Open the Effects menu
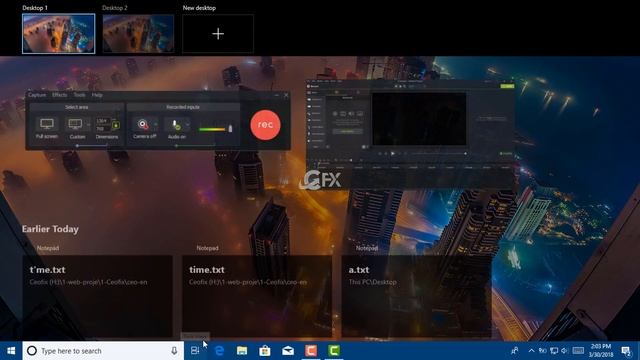The width and height of the screenshot is (640, 360). 60,95
